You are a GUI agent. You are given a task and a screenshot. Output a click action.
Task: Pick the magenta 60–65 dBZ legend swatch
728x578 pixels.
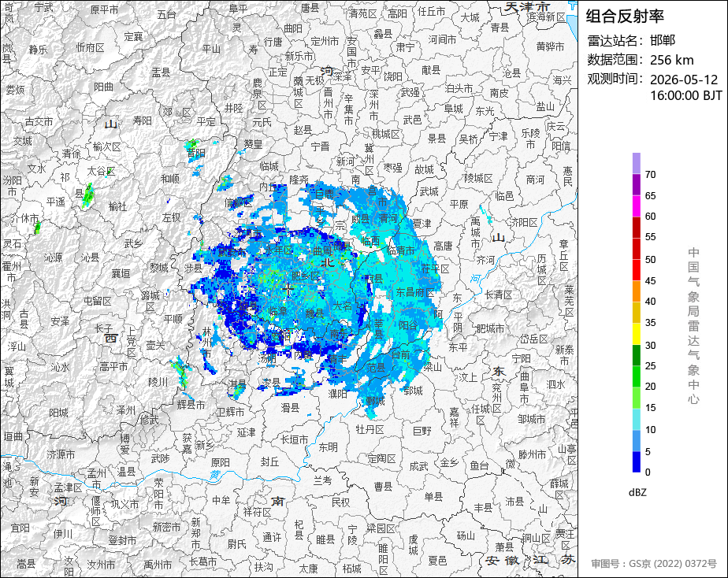point(636,206)
